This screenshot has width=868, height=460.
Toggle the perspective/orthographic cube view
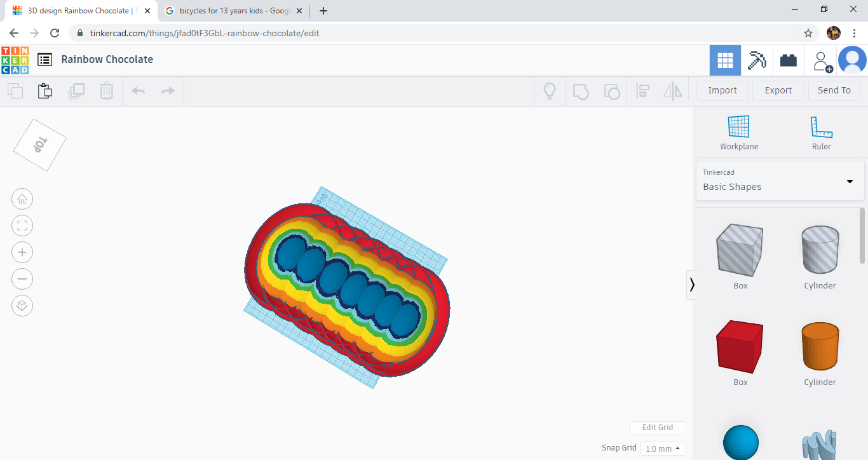click(22, 306)
